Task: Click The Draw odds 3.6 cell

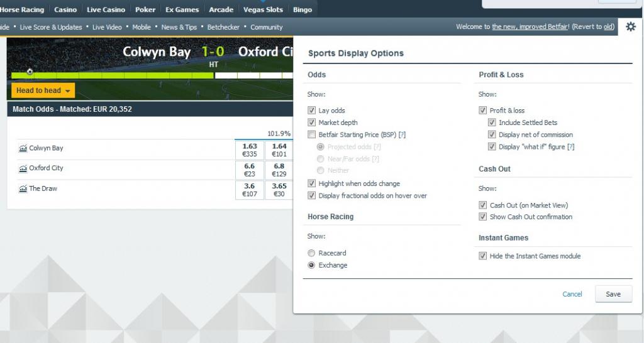Action: point(249,190)
